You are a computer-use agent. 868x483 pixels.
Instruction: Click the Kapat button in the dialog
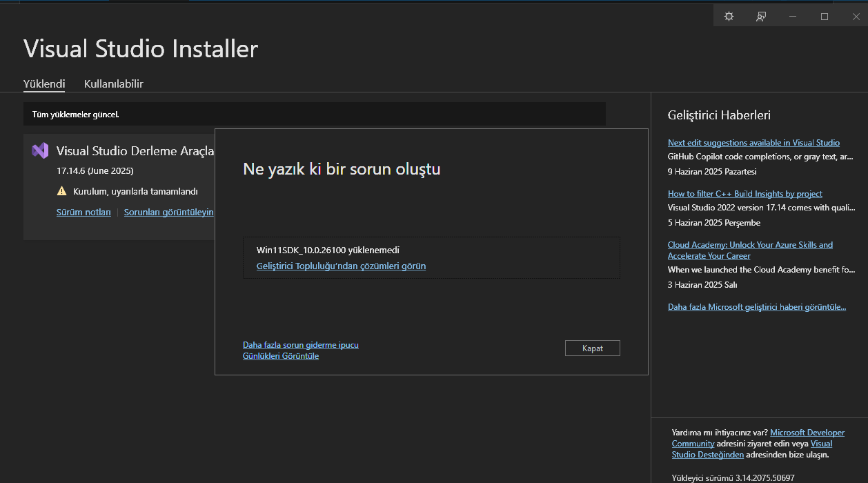[593, 348]
